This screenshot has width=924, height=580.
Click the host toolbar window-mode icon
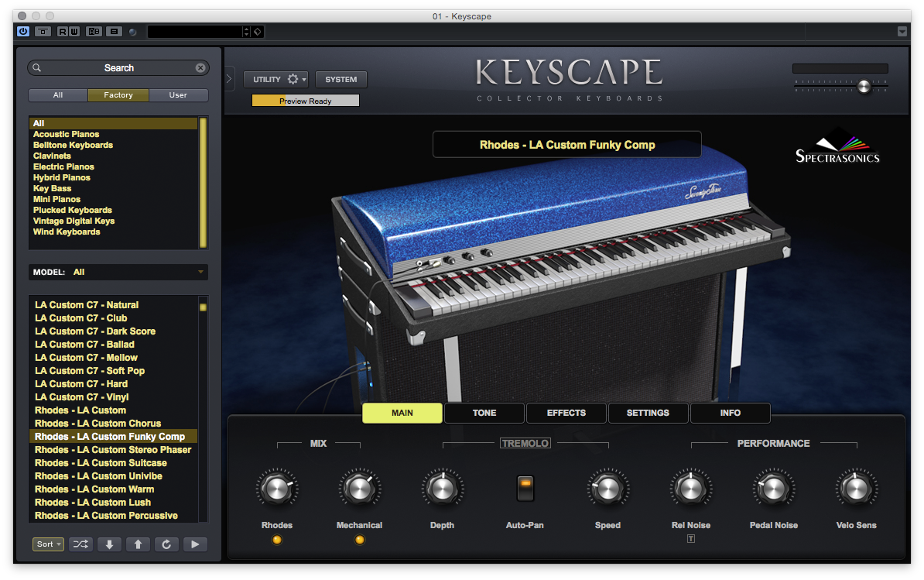(43, 31)
